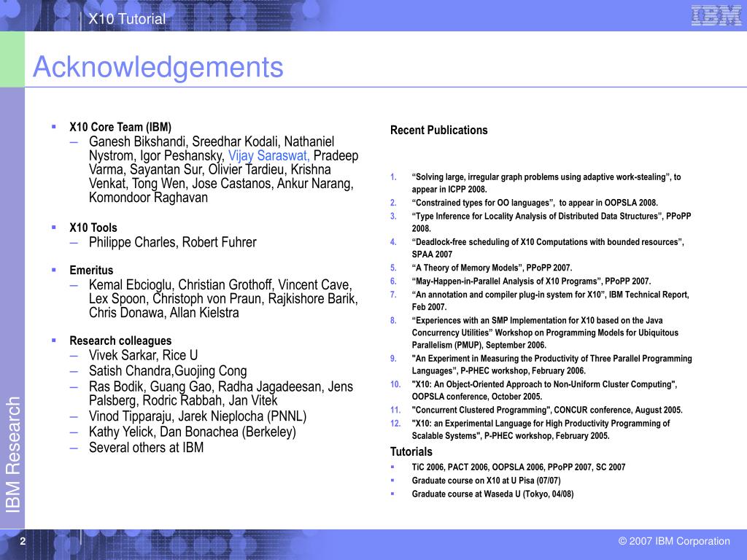Click 'Kathy Yelick, Dan Bonachea (Berkeley)' line
This screenshot has height=560, width=747.
193,432
